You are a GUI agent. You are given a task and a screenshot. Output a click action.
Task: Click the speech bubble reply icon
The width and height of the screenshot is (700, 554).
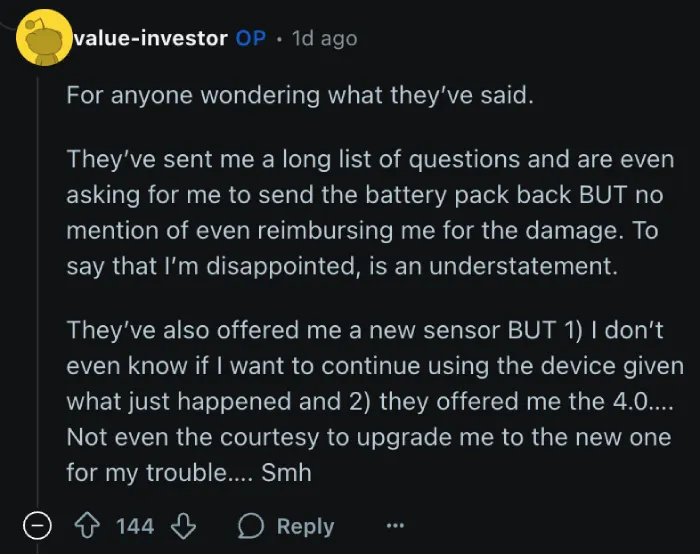pos(250,526)
